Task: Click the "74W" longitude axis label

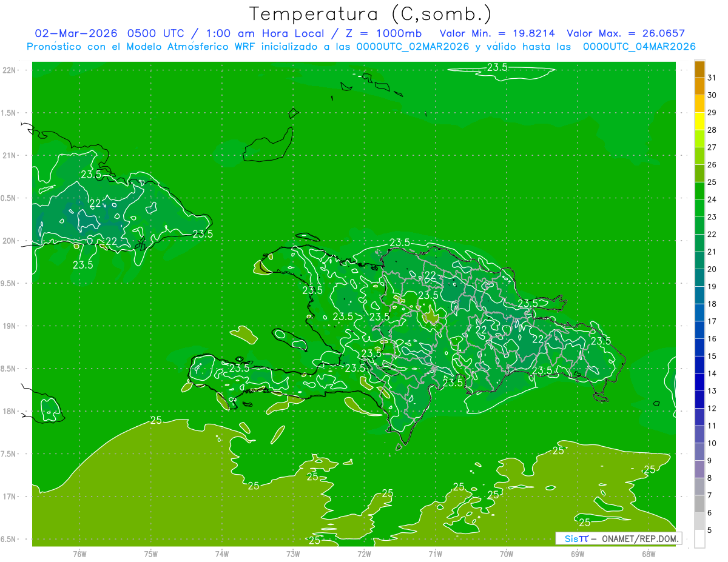Action: click(x=222, y=554)
